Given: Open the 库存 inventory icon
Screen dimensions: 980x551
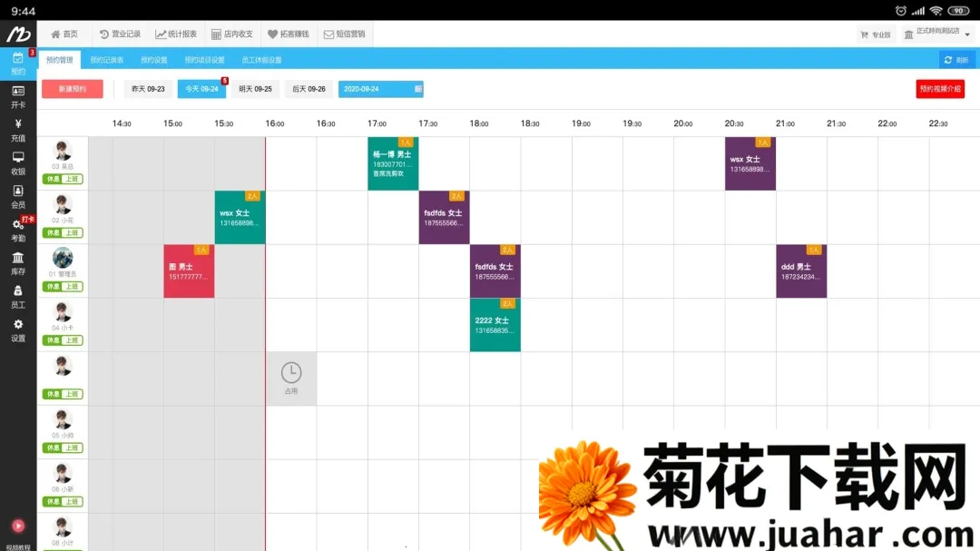Looking at the screenshot, I should tap(18, 259).
